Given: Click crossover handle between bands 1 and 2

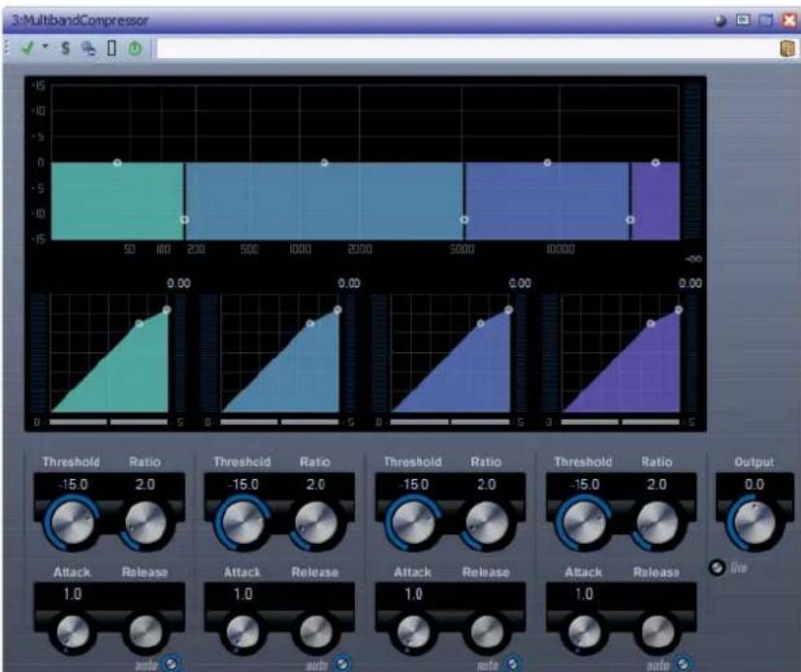Looking at the screenshot, I should pos(184,219).
